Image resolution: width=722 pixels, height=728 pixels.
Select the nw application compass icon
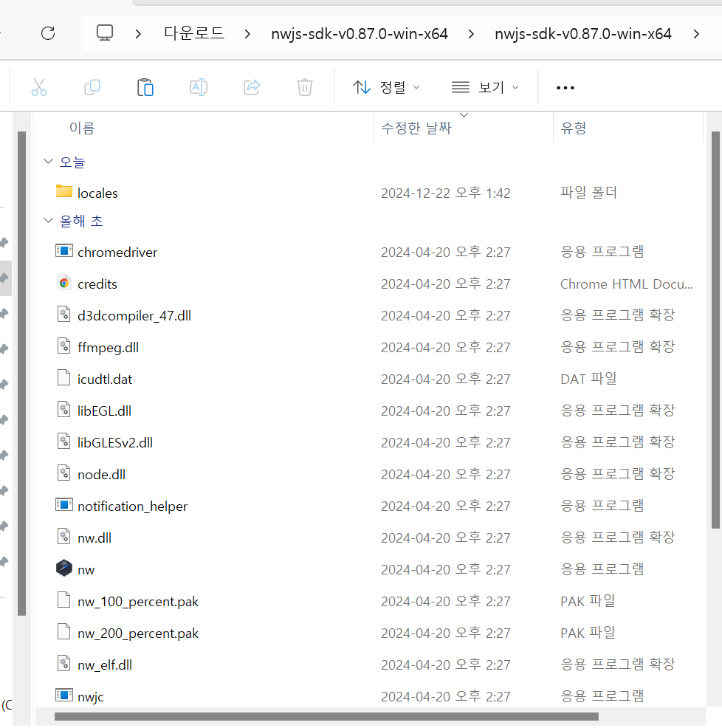pyautogui.click(x=64, y=569)
